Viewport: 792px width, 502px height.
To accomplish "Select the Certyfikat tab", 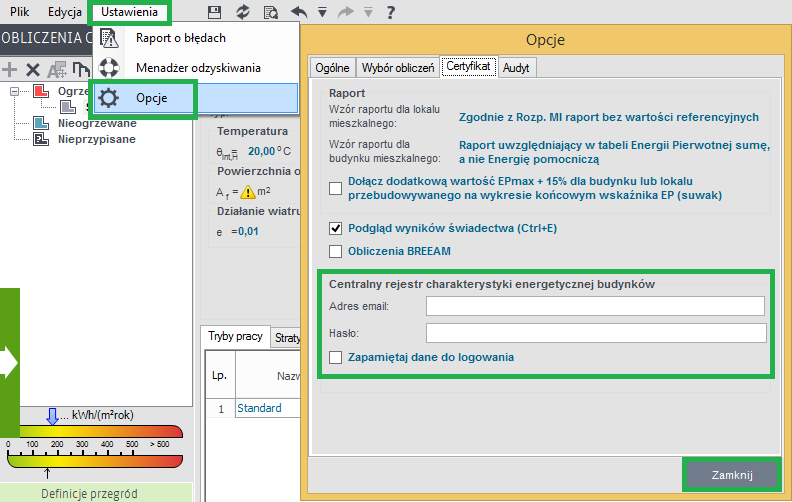I will coord(468,66).
